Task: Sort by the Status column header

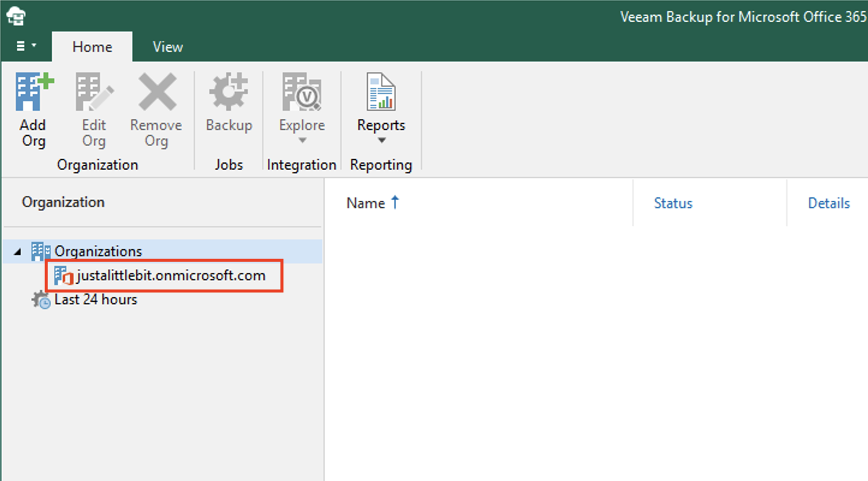Action: click(673, 203)
